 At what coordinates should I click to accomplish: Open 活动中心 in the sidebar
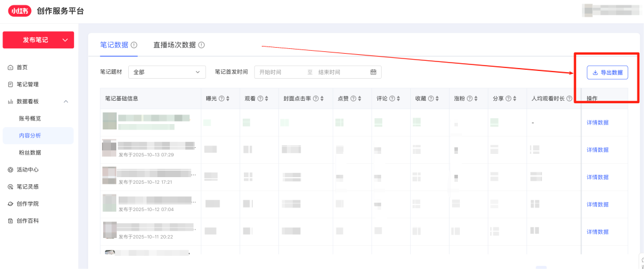27,170
